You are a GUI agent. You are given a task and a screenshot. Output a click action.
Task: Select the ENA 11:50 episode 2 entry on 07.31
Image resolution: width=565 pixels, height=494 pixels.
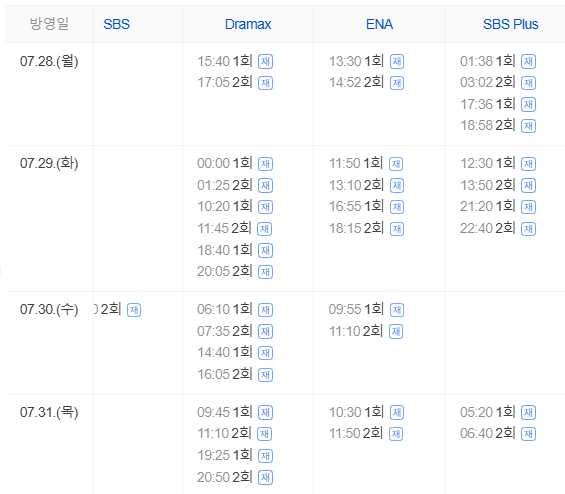click(366, 433)
